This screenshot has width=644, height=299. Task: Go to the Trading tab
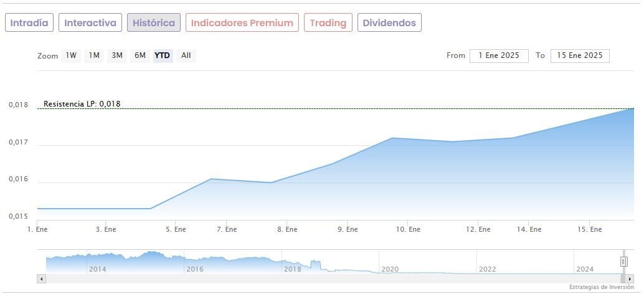328,23
